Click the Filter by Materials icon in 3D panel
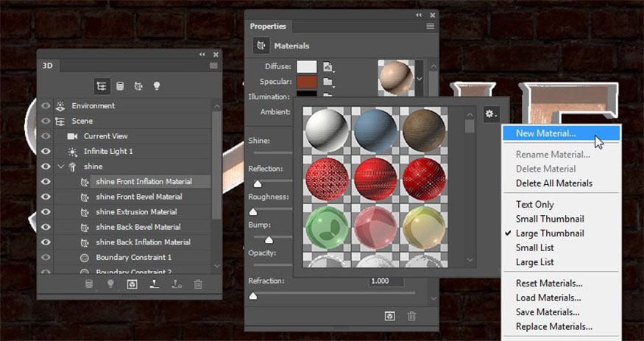The height and width of the screenshot is (341, 644). point(138,86)
